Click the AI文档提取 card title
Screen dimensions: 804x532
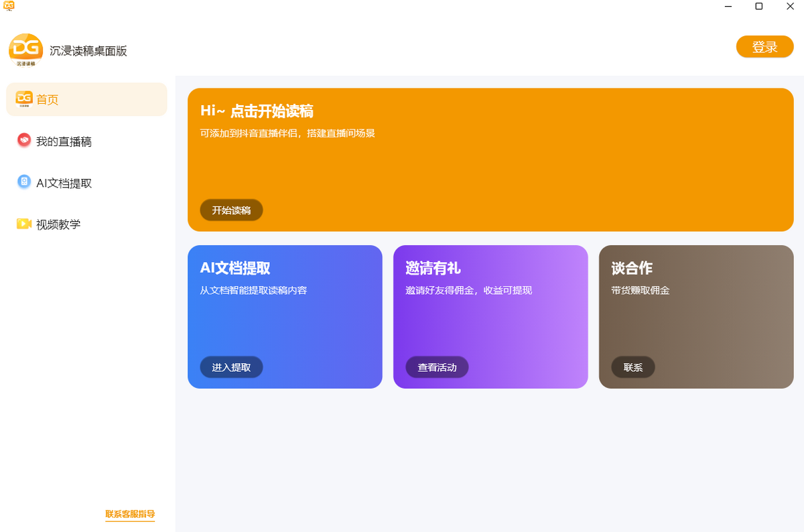tap(235, 268)
